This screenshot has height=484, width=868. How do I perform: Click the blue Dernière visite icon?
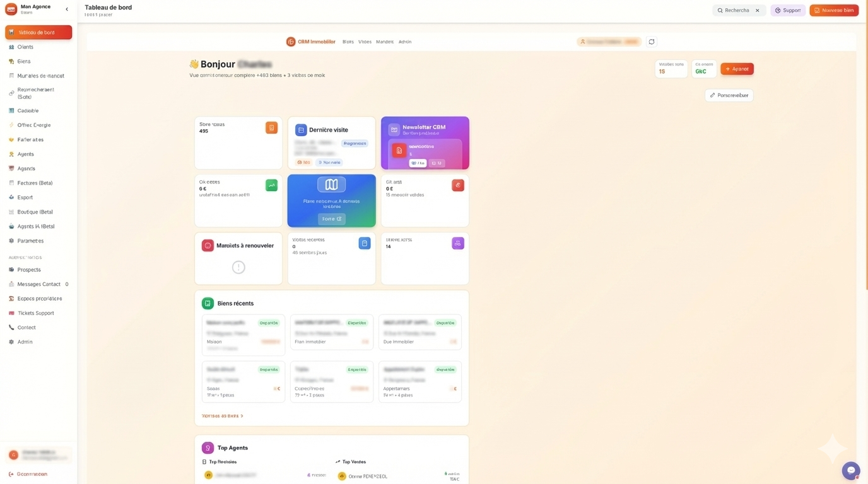[301, 130]
